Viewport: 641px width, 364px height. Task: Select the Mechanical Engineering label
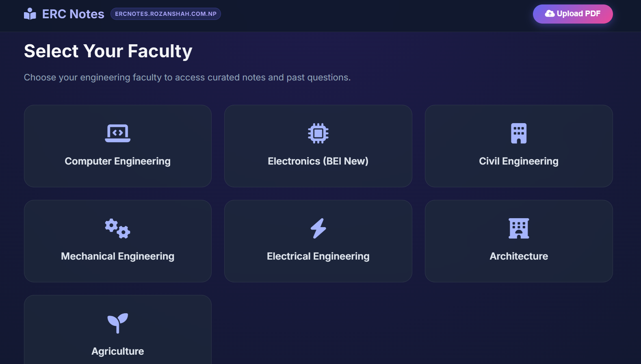pos(118,256)
